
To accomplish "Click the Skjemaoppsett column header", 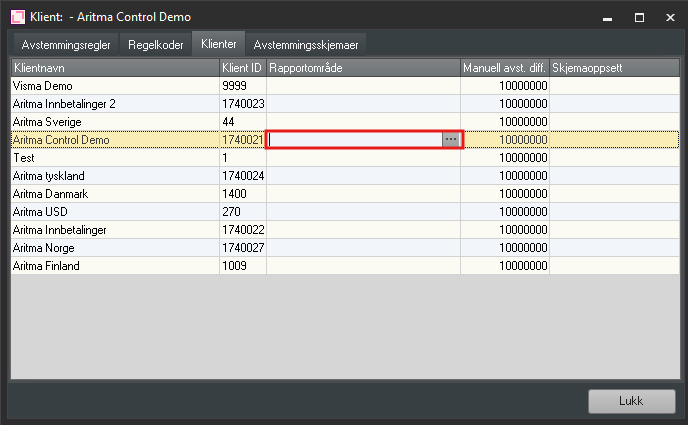I will point(613,67).
